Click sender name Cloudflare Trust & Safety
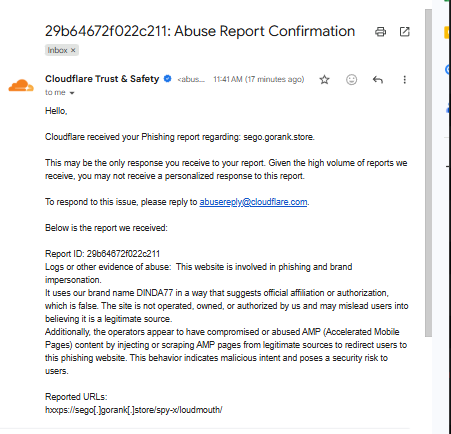Screen dimensions: 451x434 point(102,79)
